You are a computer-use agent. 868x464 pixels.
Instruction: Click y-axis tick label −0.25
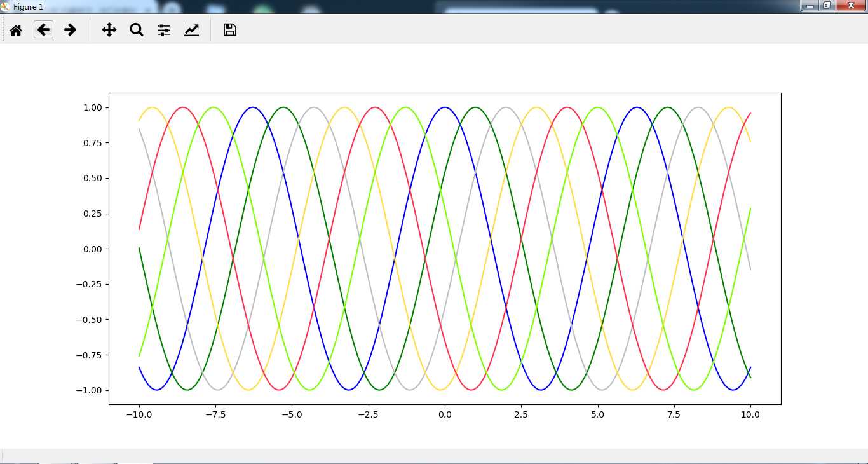click(x=90, y=284)
